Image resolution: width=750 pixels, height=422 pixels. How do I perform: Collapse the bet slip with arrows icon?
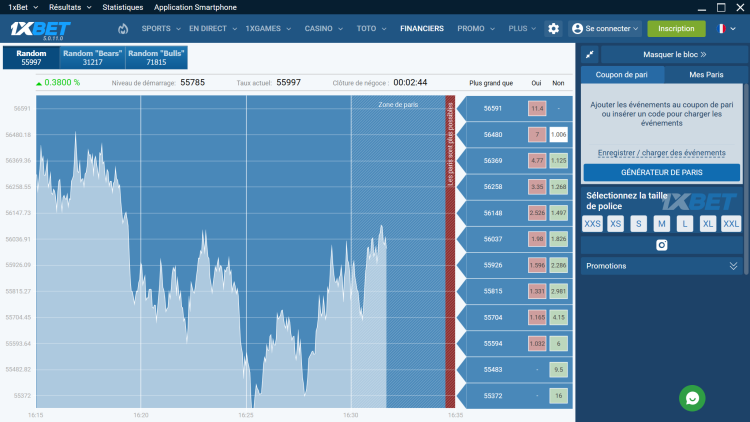[590, 55]
